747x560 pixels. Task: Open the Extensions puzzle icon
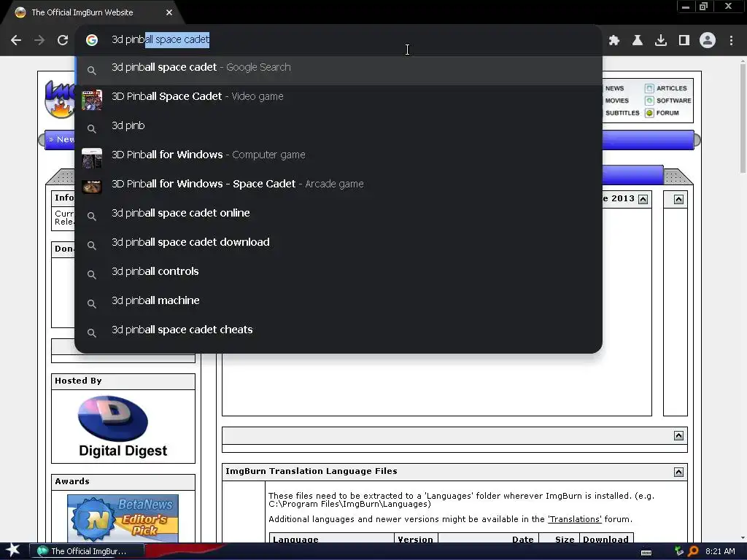614,40
